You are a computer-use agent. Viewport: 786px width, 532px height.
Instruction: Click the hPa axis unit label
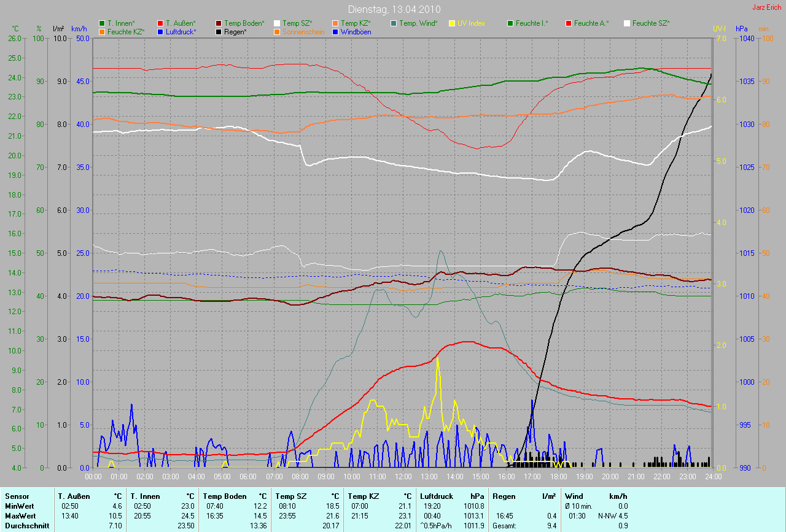[x=742, y=29]
